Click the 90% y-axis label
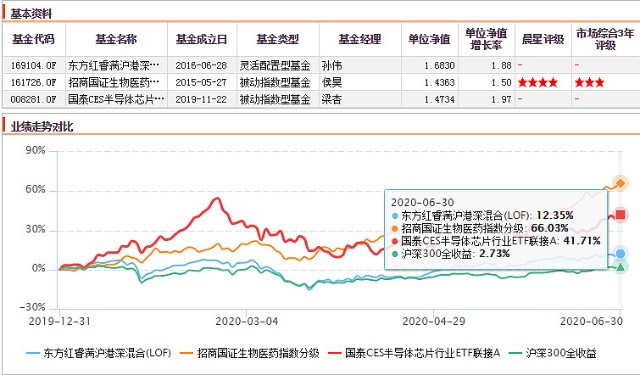 [35, 151]
